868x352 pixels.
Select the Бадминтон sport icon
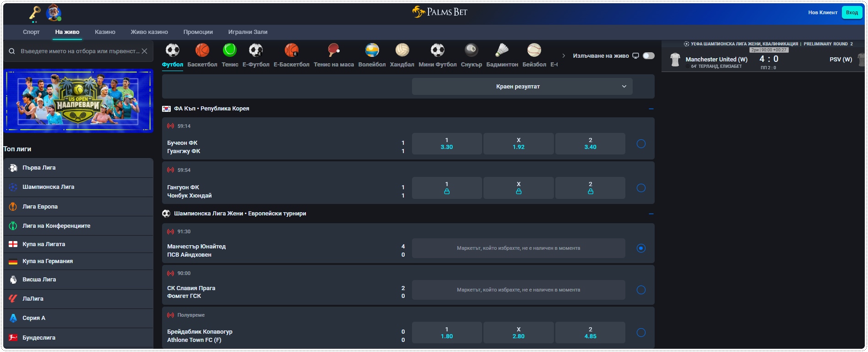pyautogui.click(x=502, y=50)
